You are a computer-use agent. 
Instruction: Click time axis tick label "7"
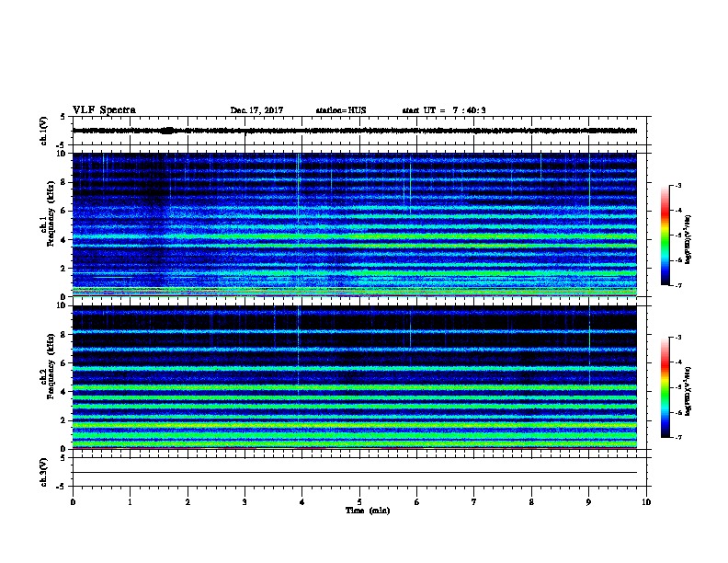click(x=474, y=502)
